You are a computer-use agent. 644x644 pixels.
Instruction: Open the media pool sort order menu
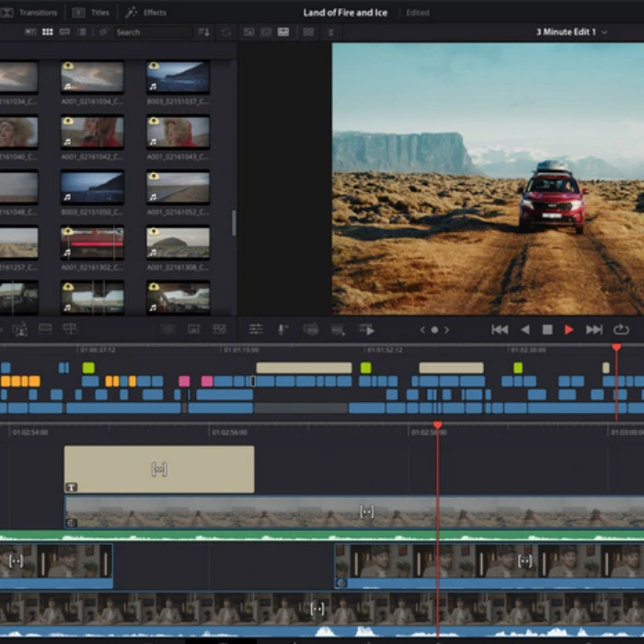pyautogui.click(x=204, y=32)
